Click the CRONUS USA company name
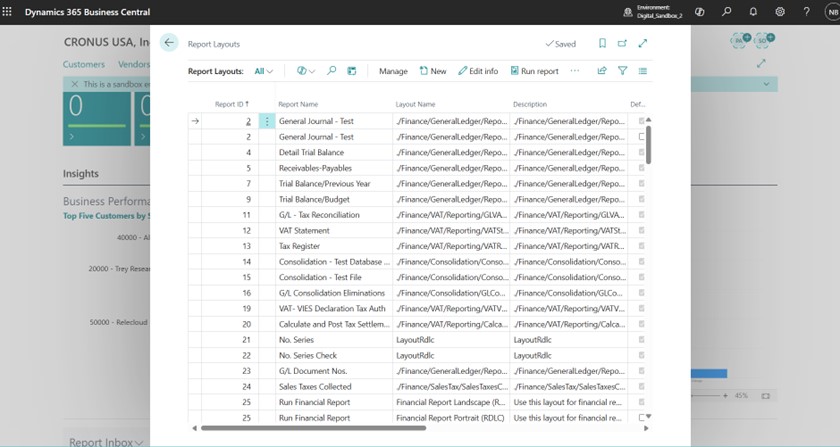 (x=107, y=42)
